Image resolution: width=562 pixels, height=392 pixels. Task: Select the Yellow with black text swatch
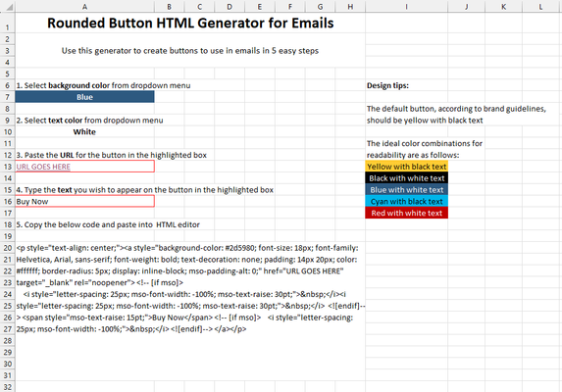click(x=406, y=167)
